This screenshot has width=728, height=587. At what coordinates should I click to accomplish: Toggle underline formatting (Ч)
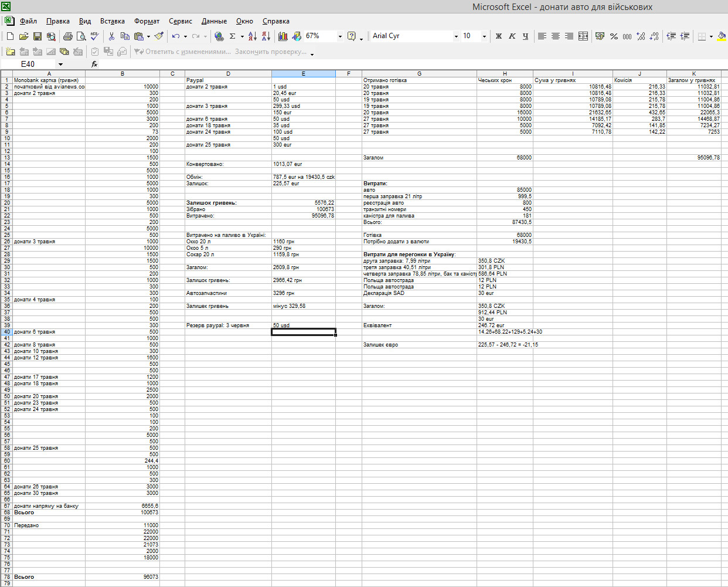pos(525,36)
